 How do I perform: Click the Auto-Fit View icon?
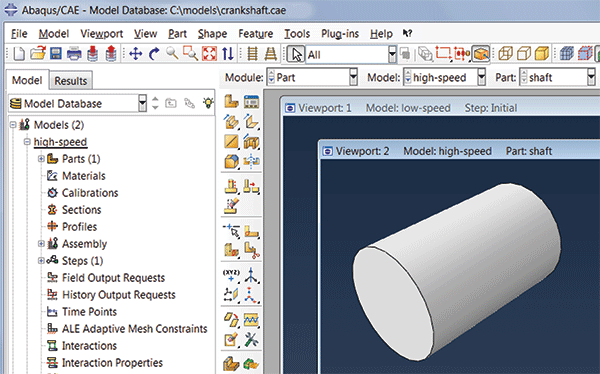209,54
